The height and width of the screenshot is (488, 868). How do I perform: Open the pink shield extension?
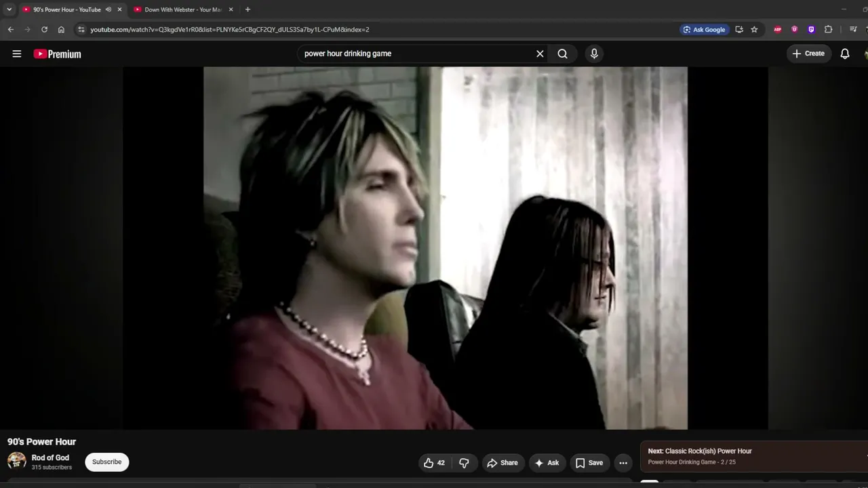[794, 29]
